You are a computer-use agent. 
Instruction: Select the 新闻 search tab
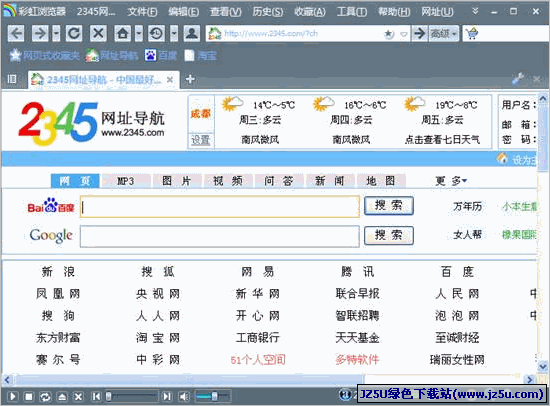(x=330, y=181)
